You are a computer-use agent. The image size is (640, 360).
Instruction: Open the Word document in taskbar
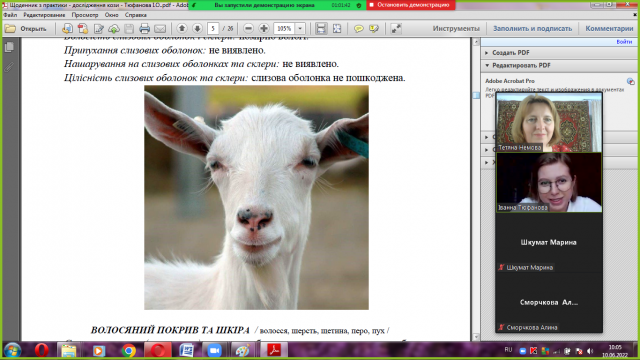click(187, 350)
